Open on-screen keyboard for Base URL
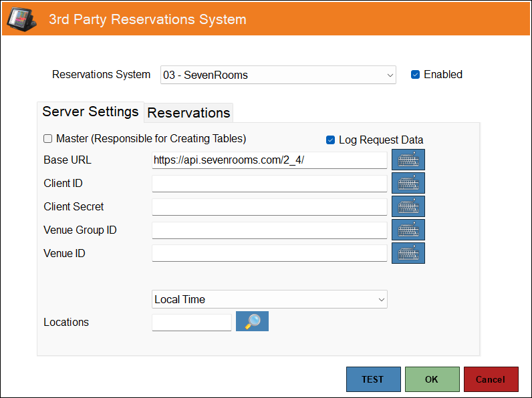 (x=408, y=160)
